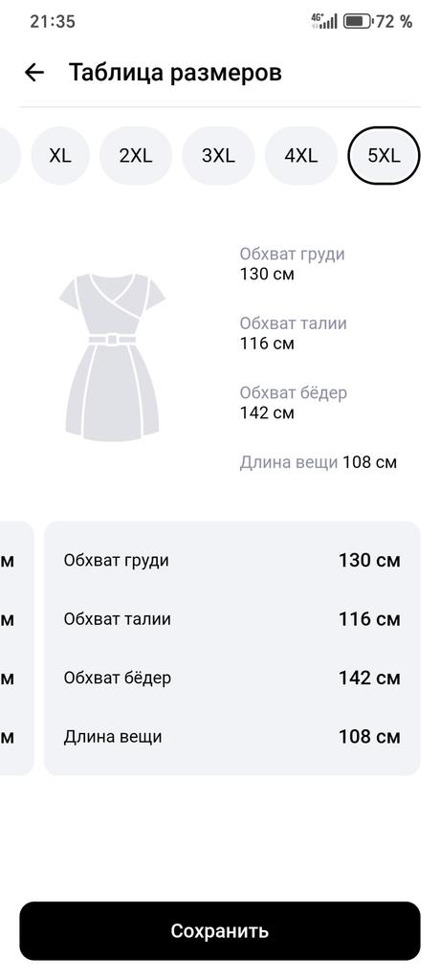Tap Длина вещи label beside dress
The height and width of the screenshot is (980, 440).
(x=289, y=462)
